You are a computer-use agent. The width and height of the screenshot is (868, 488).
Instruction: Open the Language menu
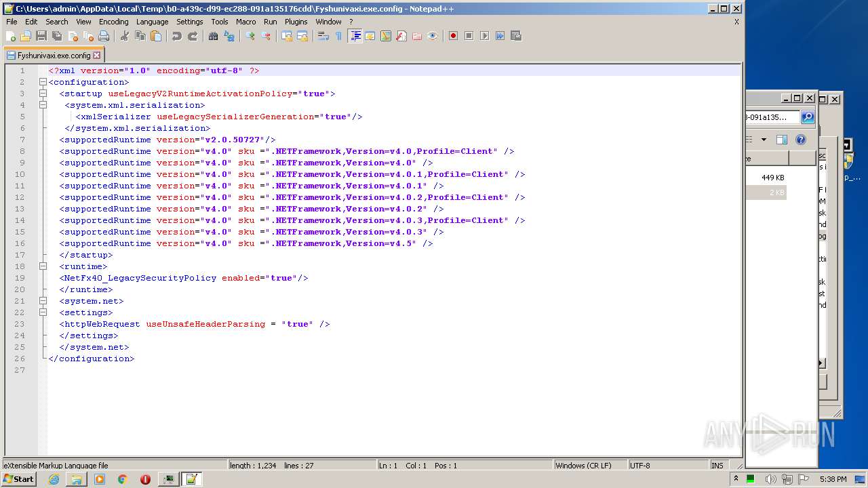coord(152,22)
